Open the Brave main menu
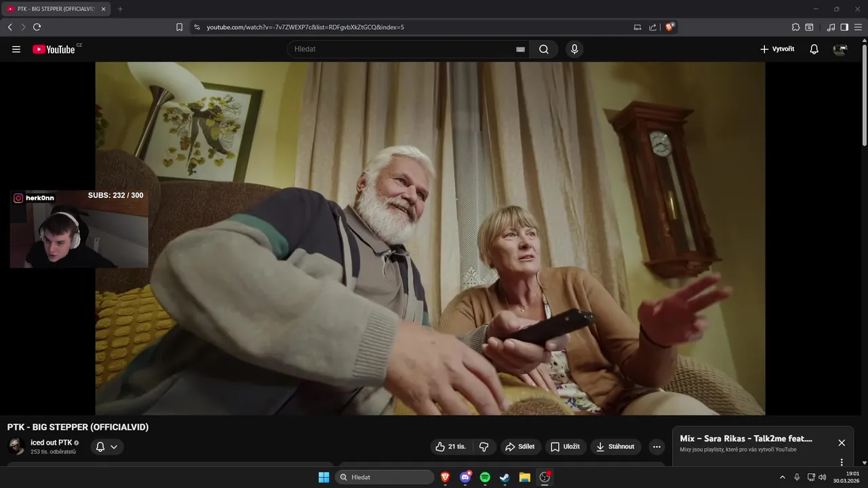The image size is (868, 488). tap(858, 27)
